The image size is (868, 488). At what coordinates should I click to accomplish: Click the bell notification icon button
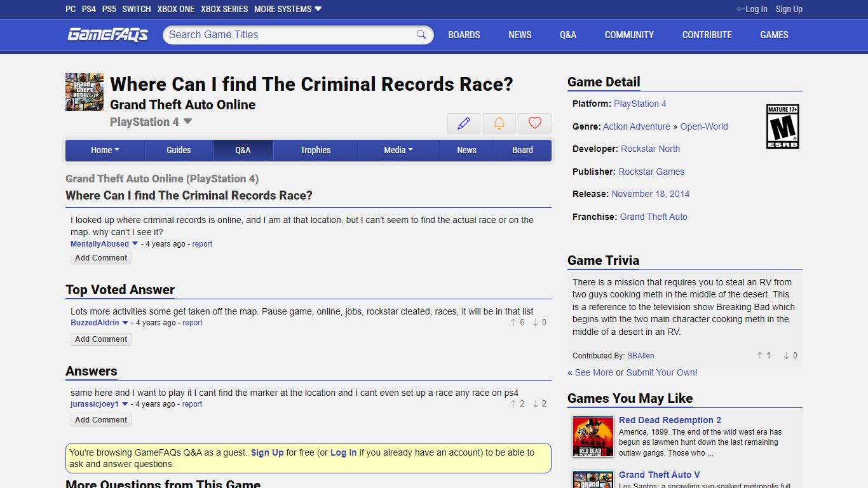point(499,123)
